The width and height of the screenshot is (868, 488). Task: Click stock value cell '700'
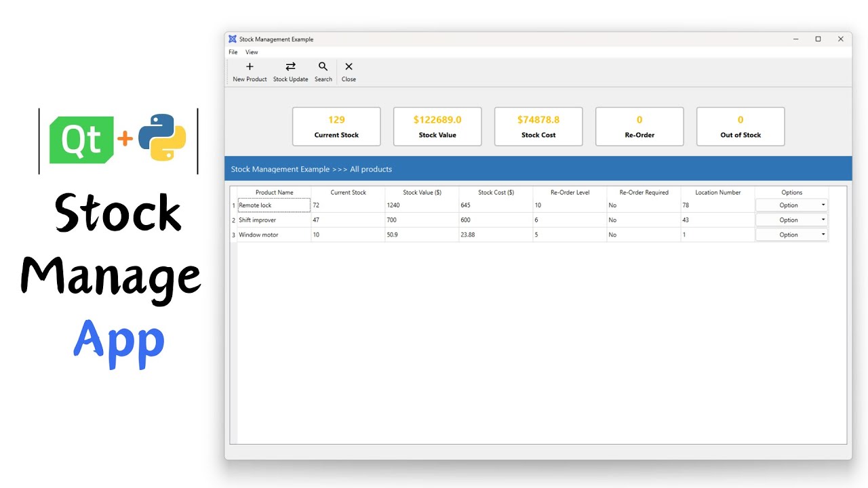tap(422, 220)
